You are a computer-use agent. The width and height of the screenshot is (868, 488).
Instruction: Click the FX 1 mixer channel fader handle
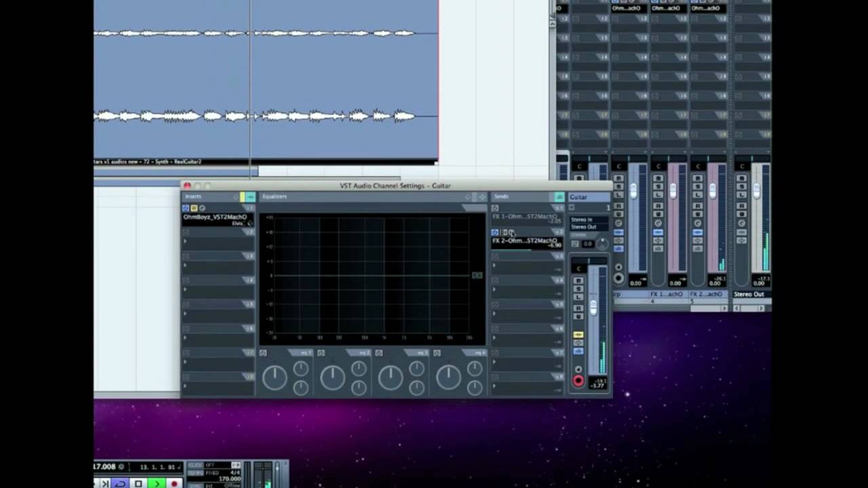click(673, 192)
